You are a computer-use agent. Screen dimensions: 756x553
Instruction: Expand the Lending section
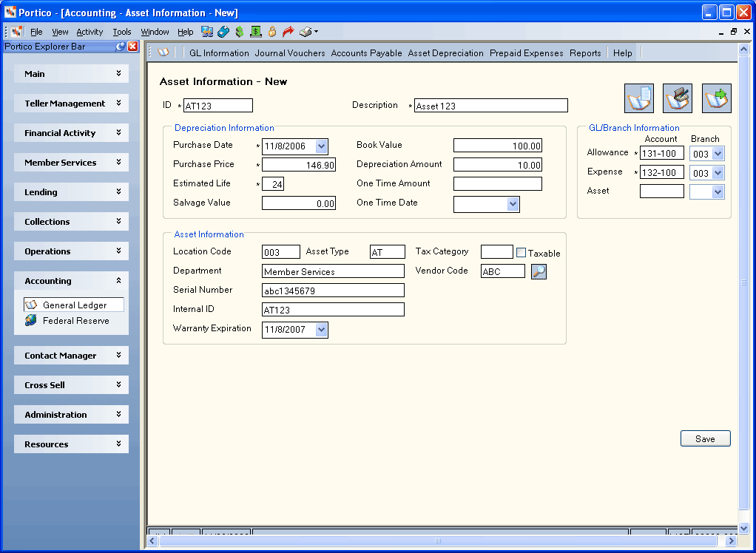point(71,192)
